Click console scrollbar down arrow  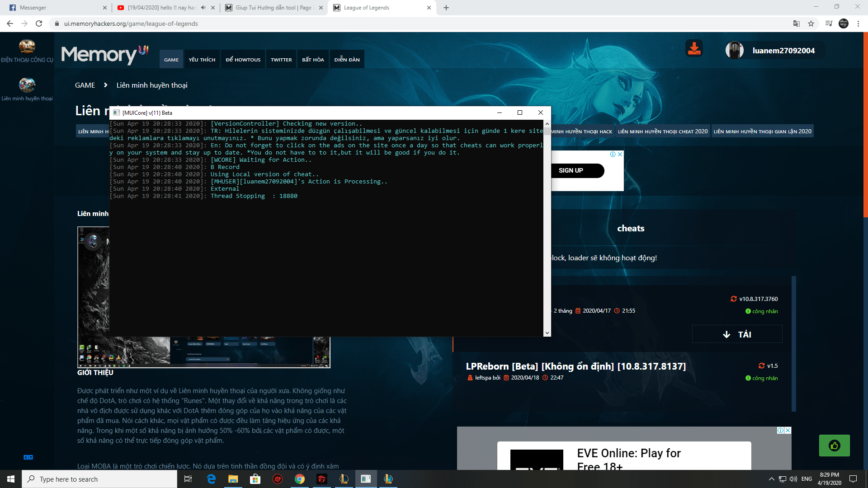pos(547,333)
